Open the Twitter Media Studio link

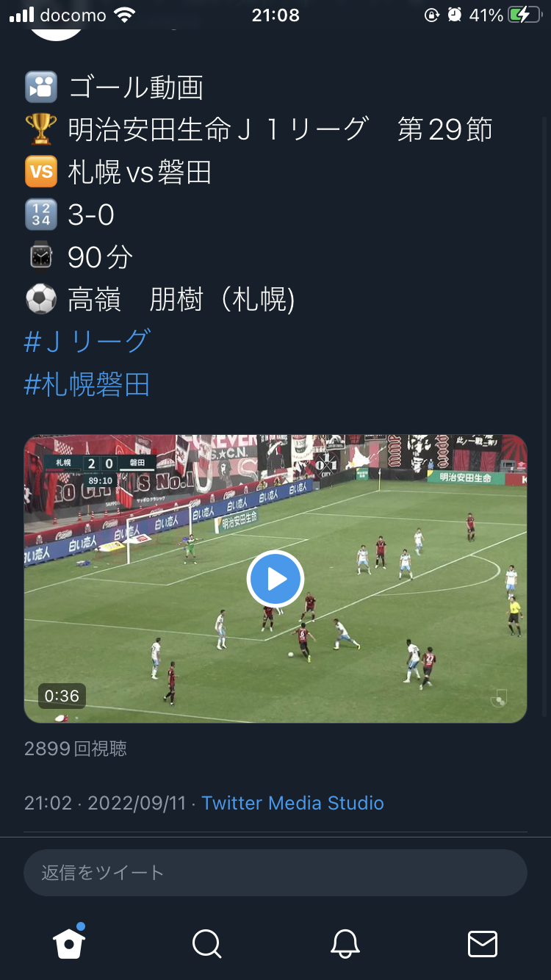[x=292, y=803]
